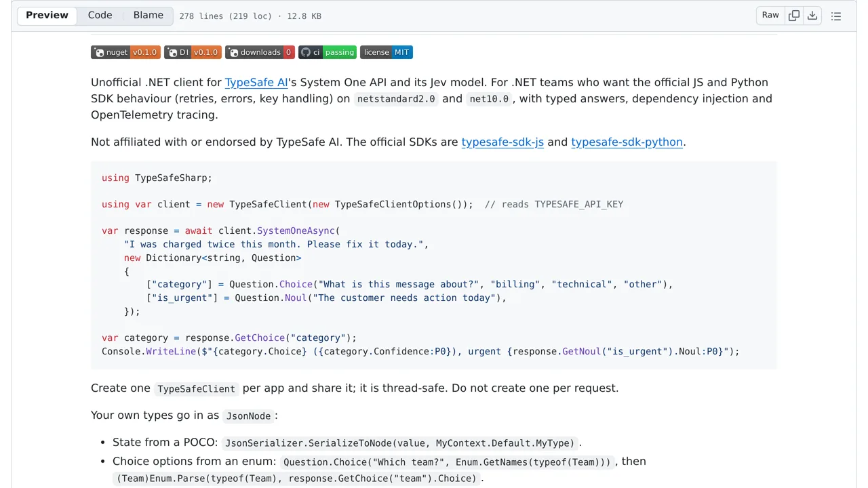Open the ci passing badge
The image size is (868, 488).
coord(328,52)
